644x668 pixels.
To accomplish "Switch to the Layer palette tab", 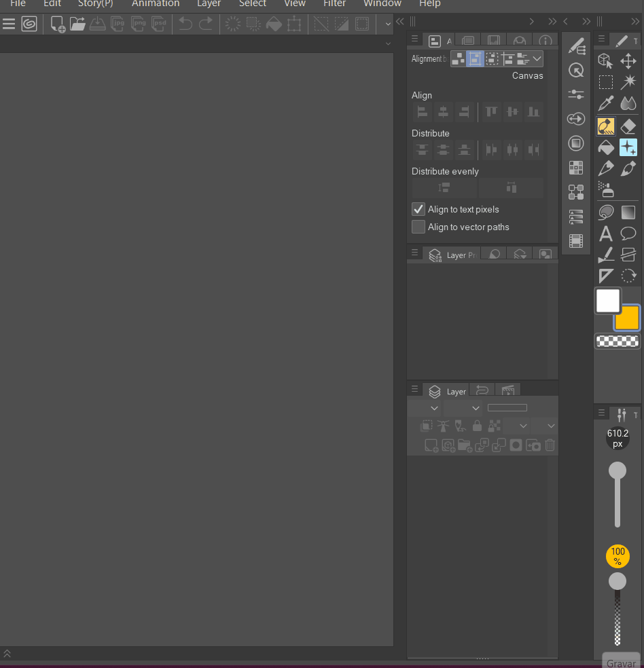I will pyautogui.click(x=447, y=391).
